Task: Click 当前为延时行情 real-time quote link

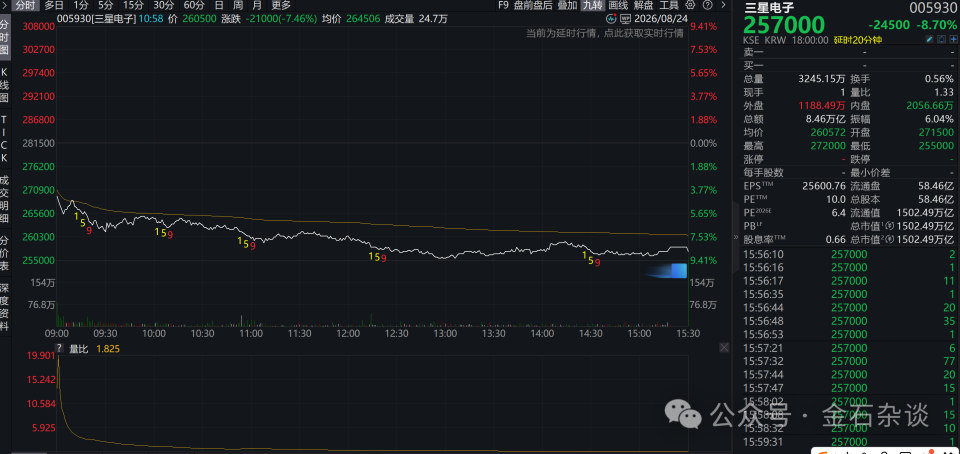Action: (605, 33)
